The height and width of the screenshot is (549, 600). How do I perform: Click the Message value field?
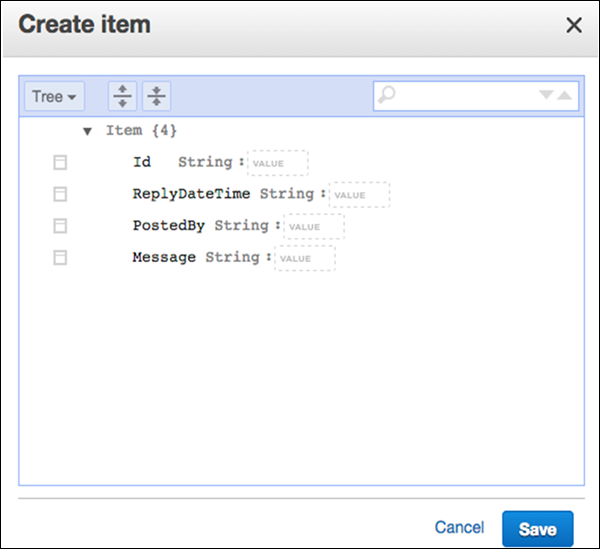[x=304, y=259]
